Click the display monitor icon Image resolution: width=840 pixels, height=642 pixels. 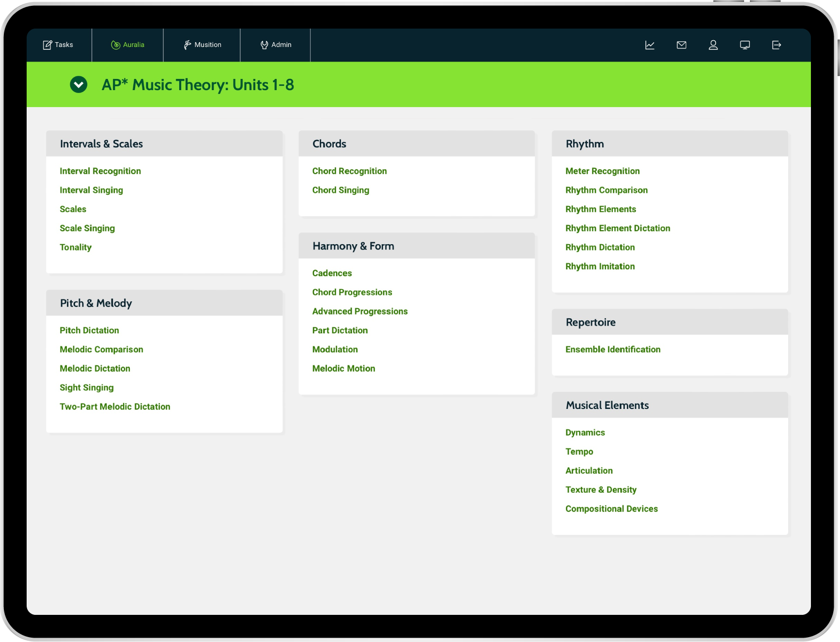[745, 45]
